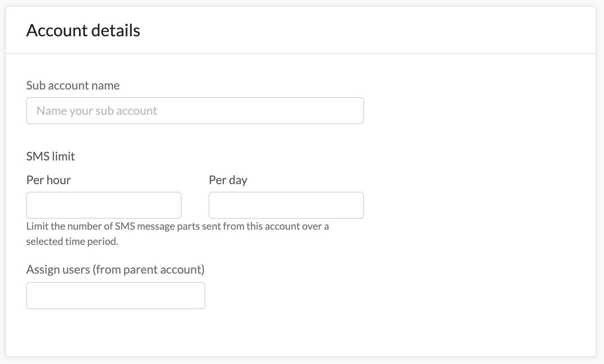The height and width of the screenshot is (364, 604).
Task: Focus the daily SMS limit entry box
Action: [x=286, y=205]
